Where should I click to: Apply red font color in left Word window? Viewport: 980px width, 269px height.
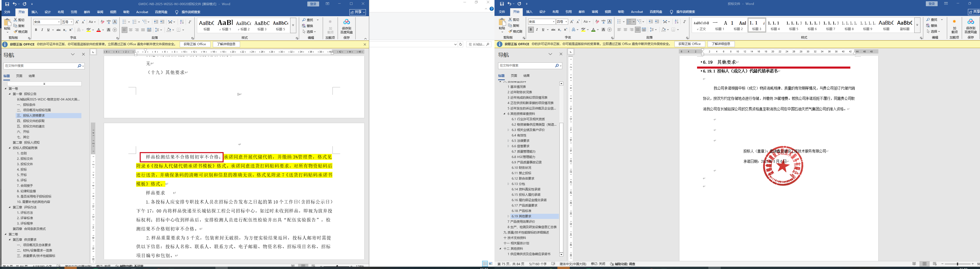pyautogui.click(x=99, y=30)
